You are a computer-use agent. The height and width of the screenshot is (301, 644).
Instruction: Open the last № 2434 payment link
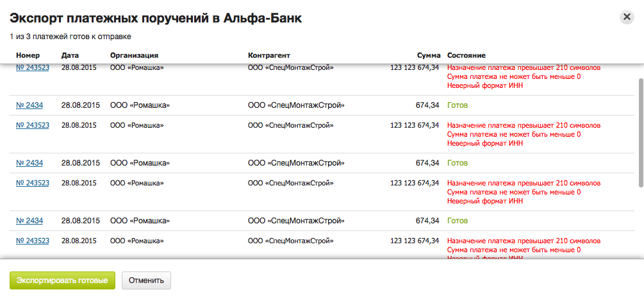point(29,221)
